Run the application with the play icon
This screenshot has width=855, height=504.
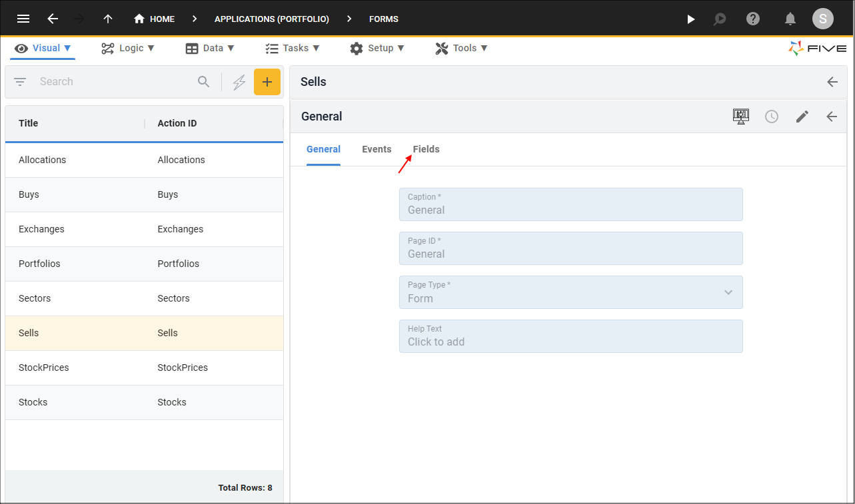pos(691,19)
